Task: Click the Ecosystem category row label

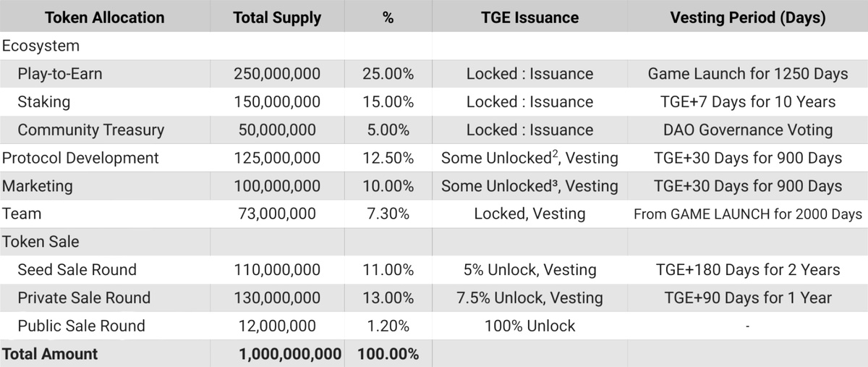Action: [41, 46]
